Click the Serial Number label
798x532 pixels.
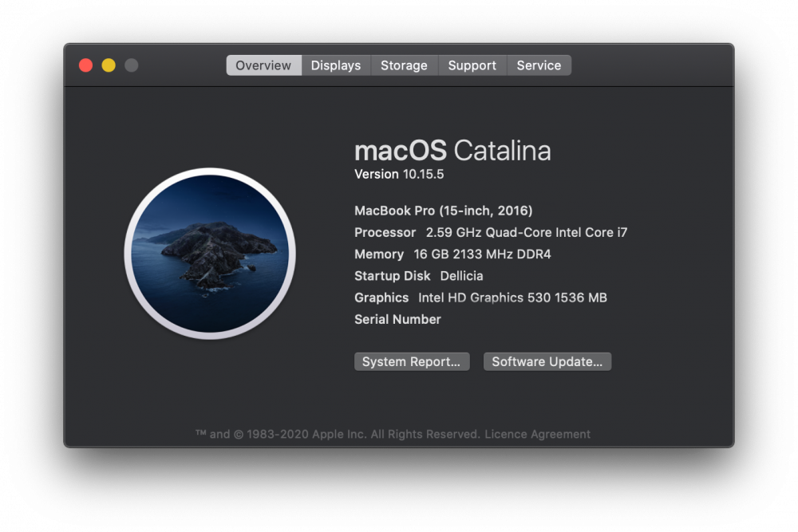(x=397, y=319)
